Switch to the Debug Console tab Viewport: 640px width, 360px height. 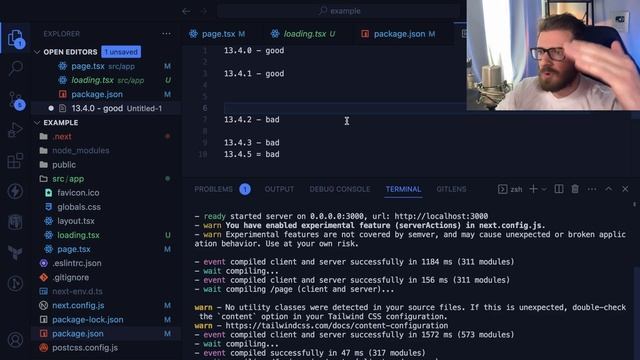click(x=340, y=189)
